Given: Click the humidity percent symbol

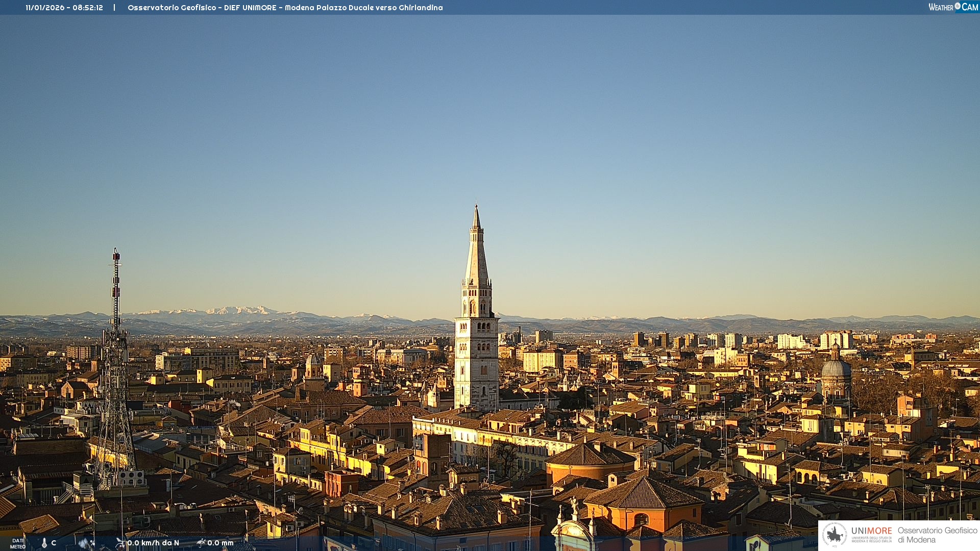Looking at the screenshot, I should point(92,543).
